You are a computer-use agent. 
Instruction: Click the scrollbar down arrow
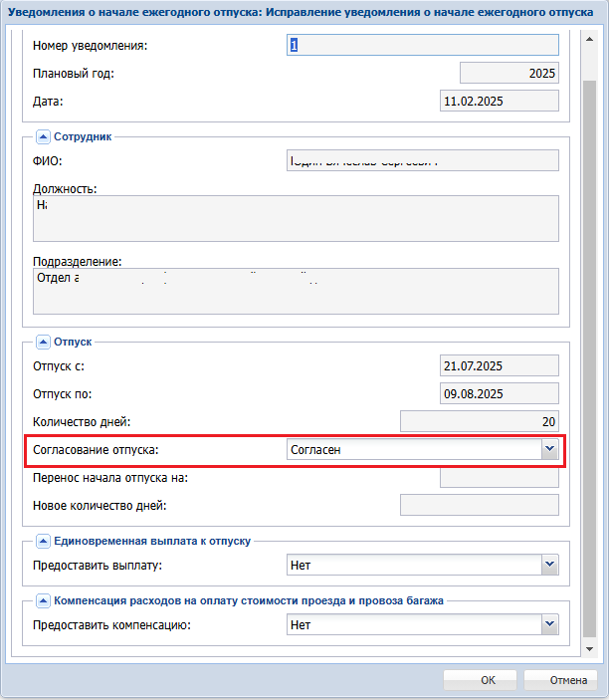click(590, 649)
